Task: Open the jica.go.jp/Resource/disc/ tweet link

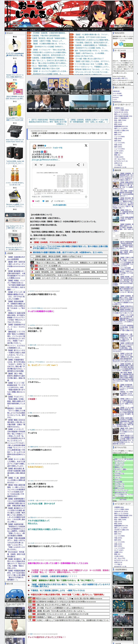Action: [x=46, y=159]
